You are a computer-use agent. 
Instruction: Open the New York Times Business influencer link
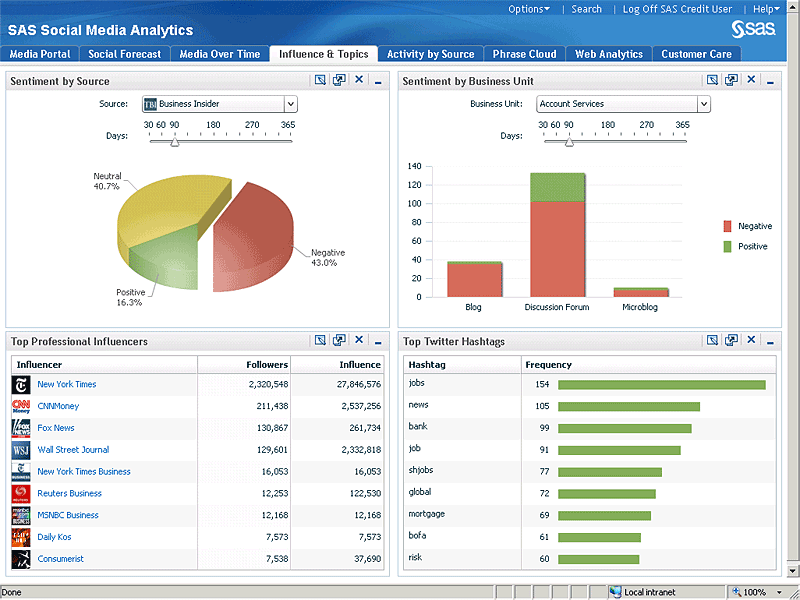tap(84, 472)
